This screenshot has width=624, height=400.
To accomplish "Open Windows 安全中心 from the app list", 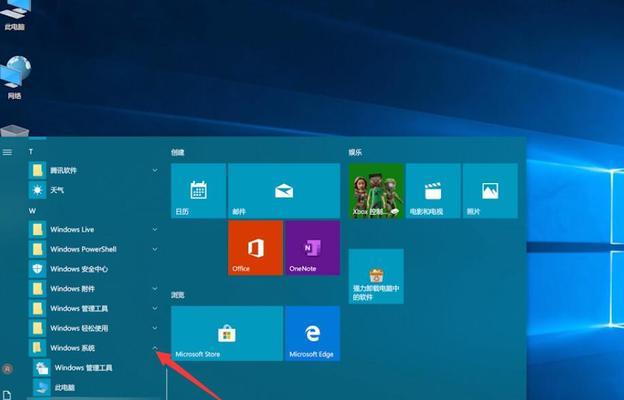I will click(94, 269).
